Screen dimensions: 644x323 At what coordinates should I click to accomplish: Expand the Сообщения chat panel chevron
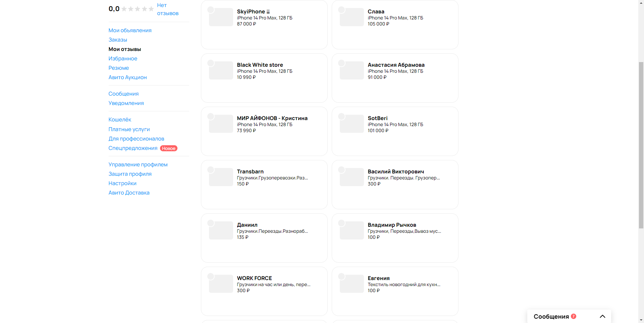602,316
